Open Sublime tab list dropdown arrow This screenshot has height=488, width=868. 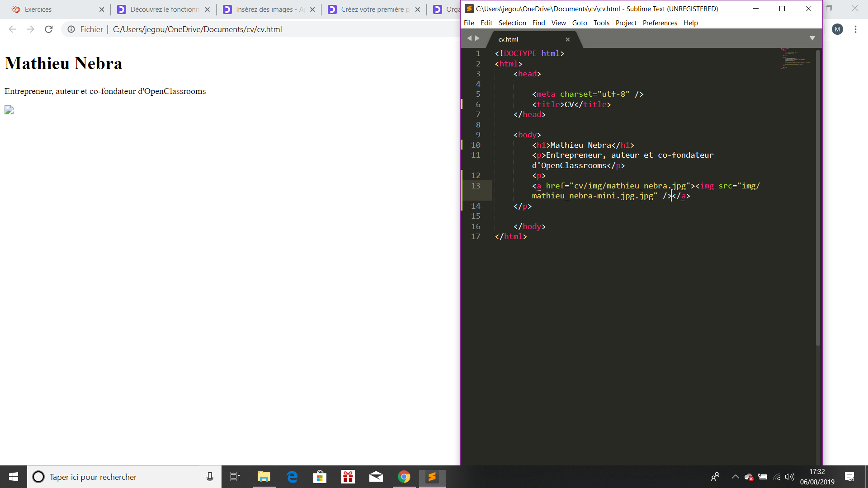[x=812, y=38]
